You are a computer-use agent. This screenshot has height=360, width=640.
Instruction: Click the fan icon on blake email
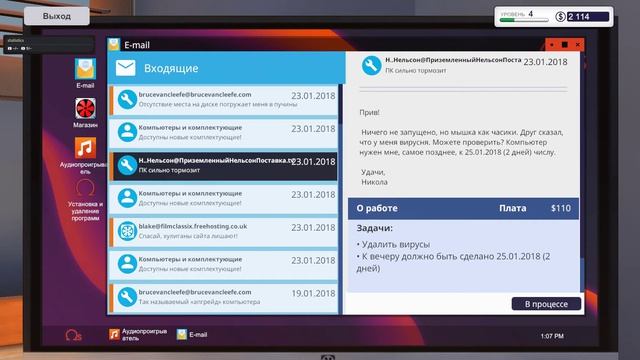(127, 231)
